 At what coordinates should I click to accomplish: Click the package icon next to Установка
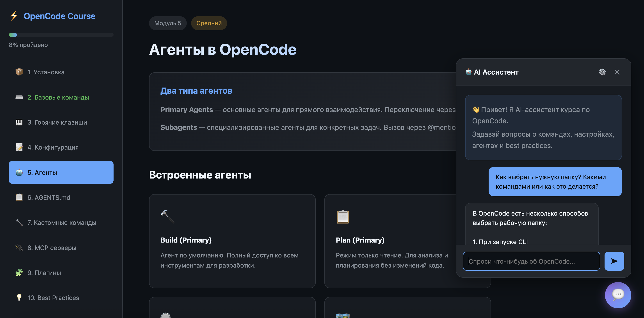[x=19, y=72]
